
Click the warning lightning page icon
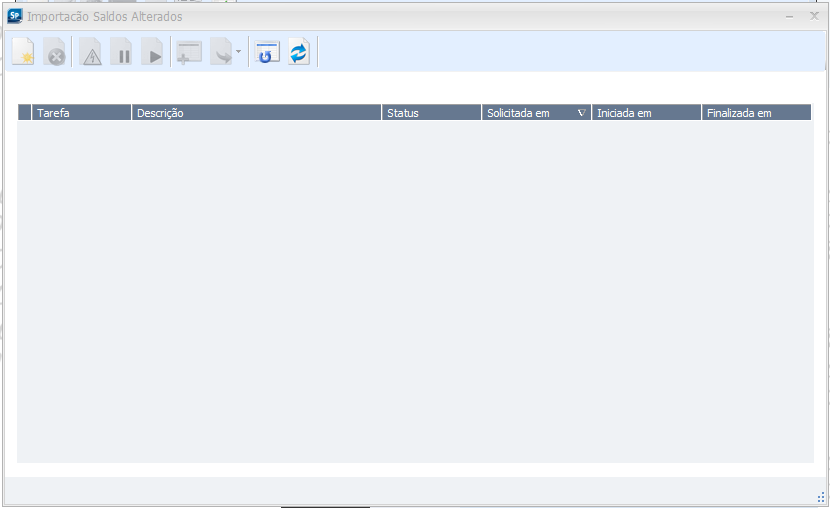pyautogui.click(x=91, y=52)
